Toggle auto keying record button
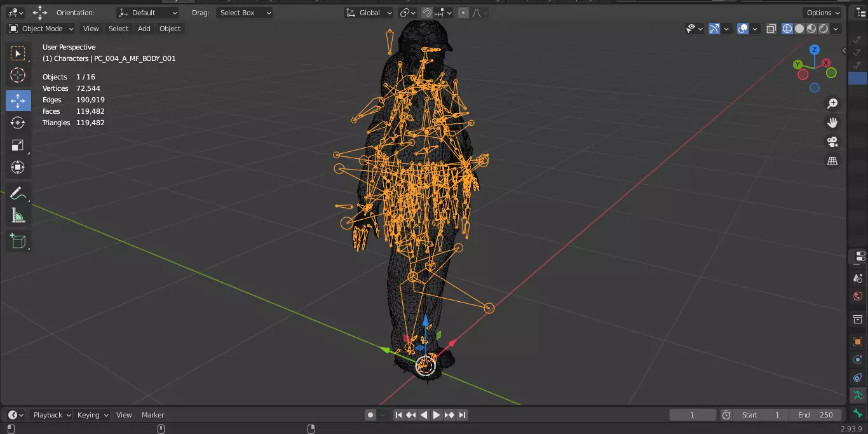 point(370,415)
